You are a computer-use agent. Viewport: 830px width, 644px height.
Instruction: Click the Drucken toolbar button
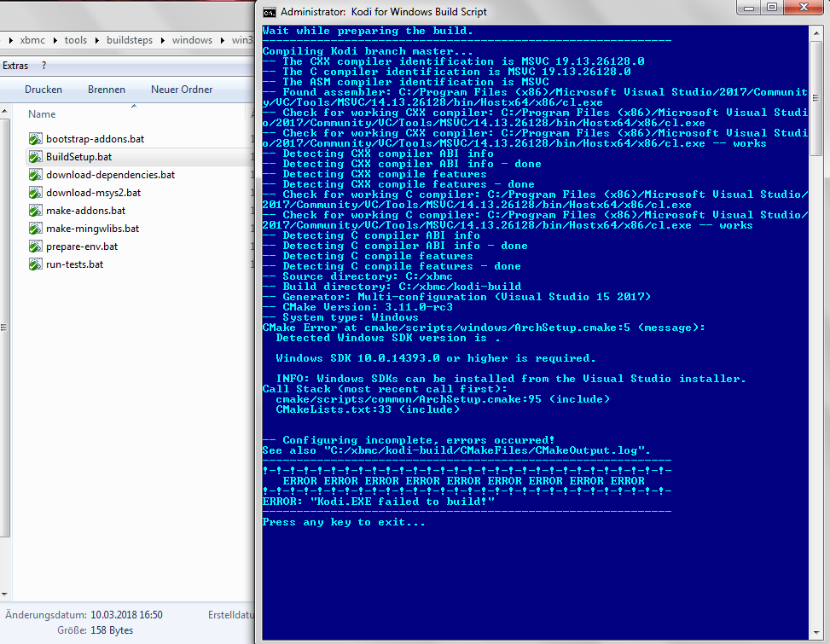(x=44, y=90)
